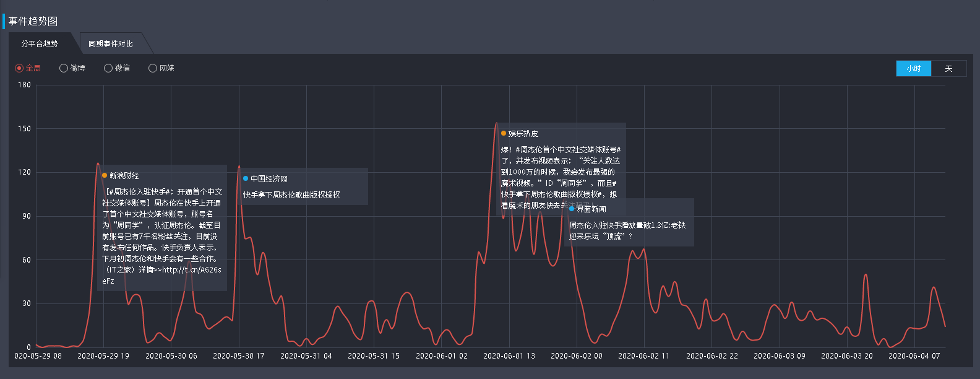
Task: Click the 2020-05-29 19 time axis label
Action: coord(103,356)
